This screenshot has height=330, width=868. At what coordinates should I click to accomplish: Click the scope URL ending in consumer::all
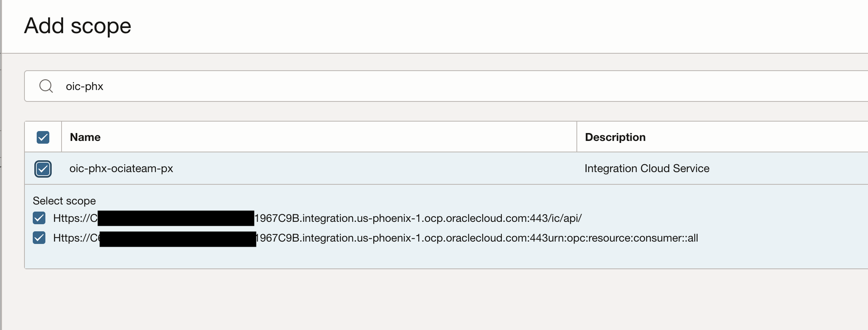click(477, 238)
